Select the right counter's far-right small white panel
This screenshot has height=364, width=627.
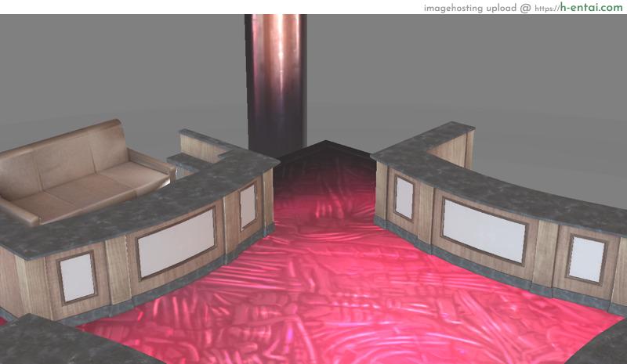[x=586, y=259]
